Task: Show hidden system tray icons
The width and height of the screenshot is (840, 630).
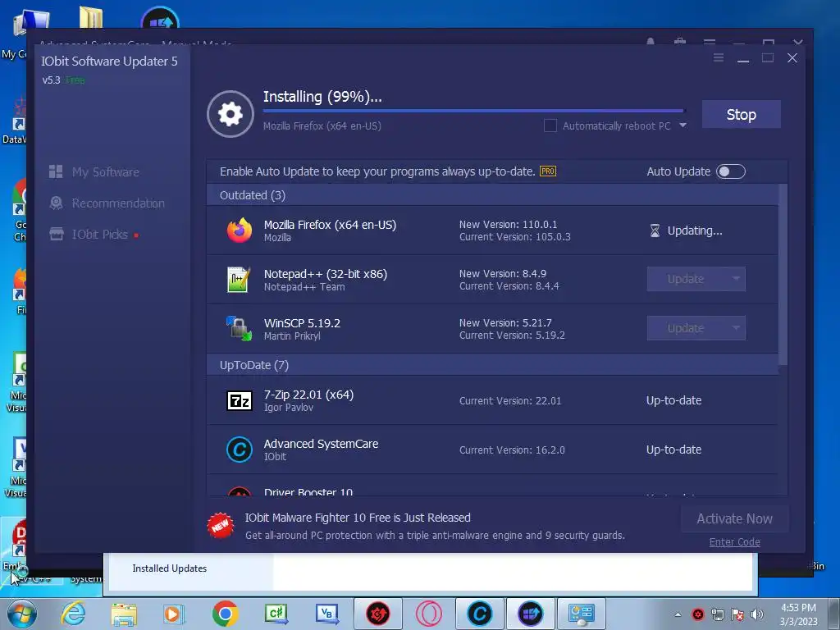Action: point(678,614)
